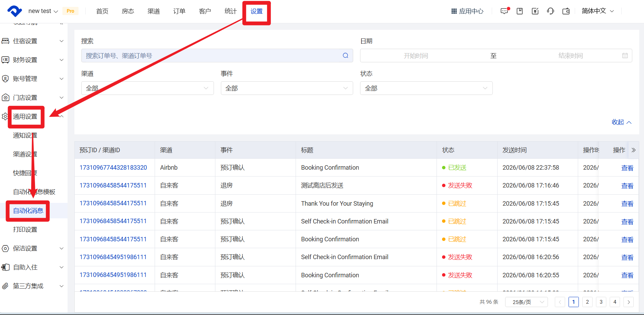Expand table columns with double-arrow icon
Screen dimensions: 644x315
(x=633, y=150)
